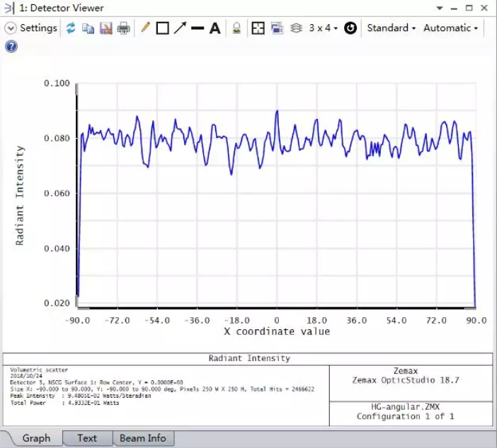Click the circular reset clock icon
This screenshot has height=448, width=497.
click(350, 28)
